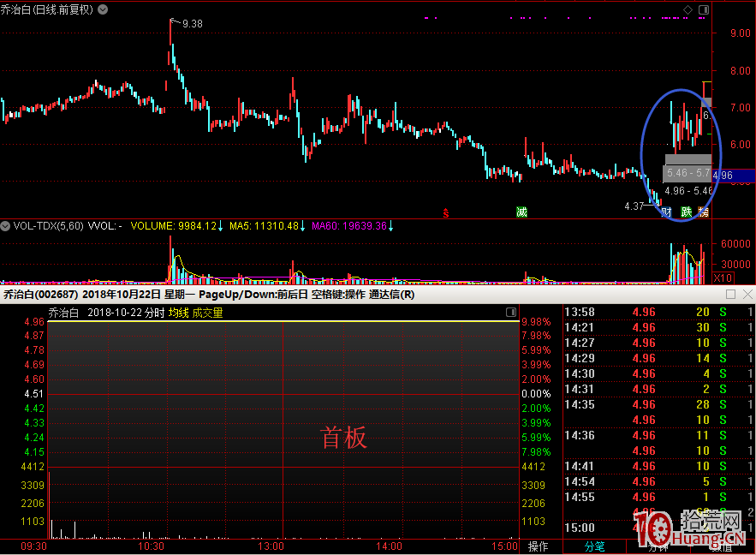Image resolution: width=756 pixels, height=555 pixels.
Task: Click the 4.96 - 5.46 gap label
Action: (x=688, y=190)
